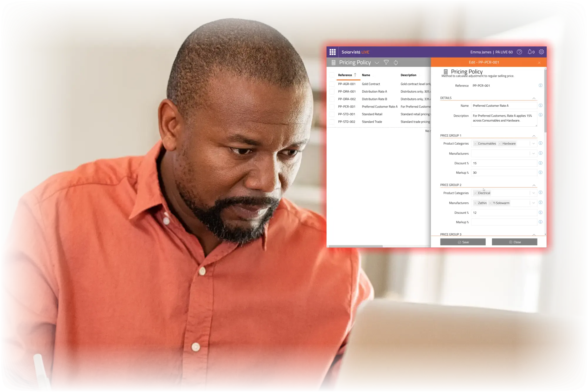Tick the checkbox for PP-PCR-001 row
Screen dimensions: 588x392
point(332,107)
